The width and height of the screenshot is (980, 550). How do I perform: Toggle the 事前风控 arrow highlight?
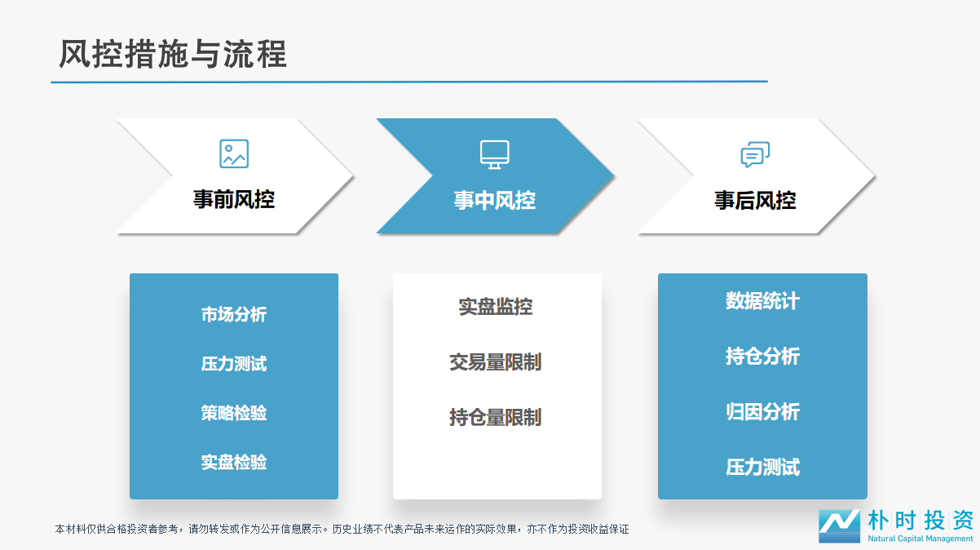(x=234, y=176)
